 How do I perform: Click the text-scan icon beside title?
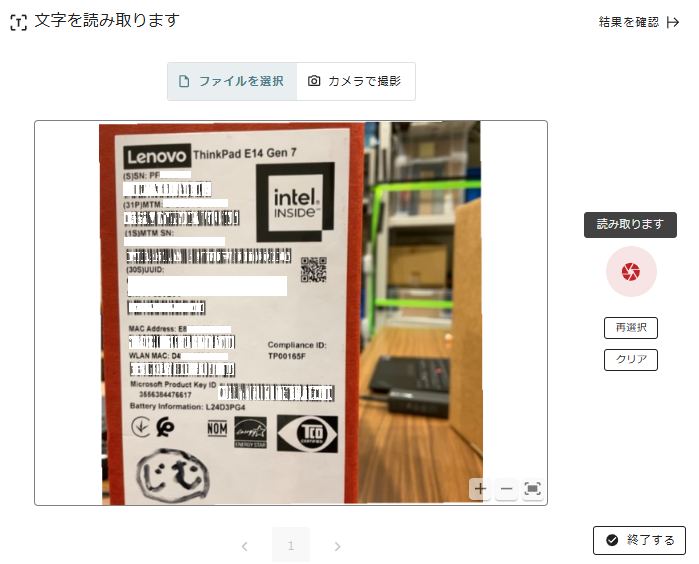(x=18, y=22)
